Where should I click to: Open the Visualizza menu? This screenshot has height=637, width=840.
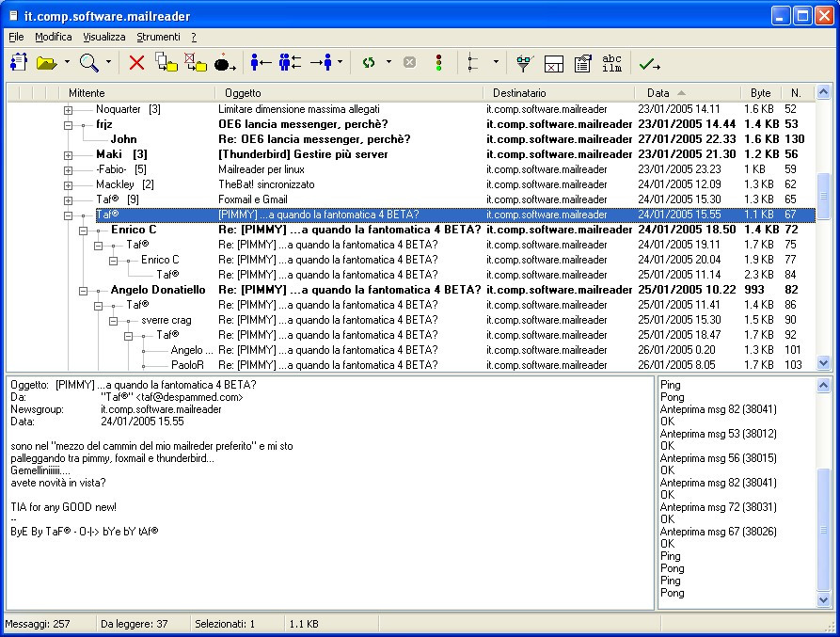103,37
